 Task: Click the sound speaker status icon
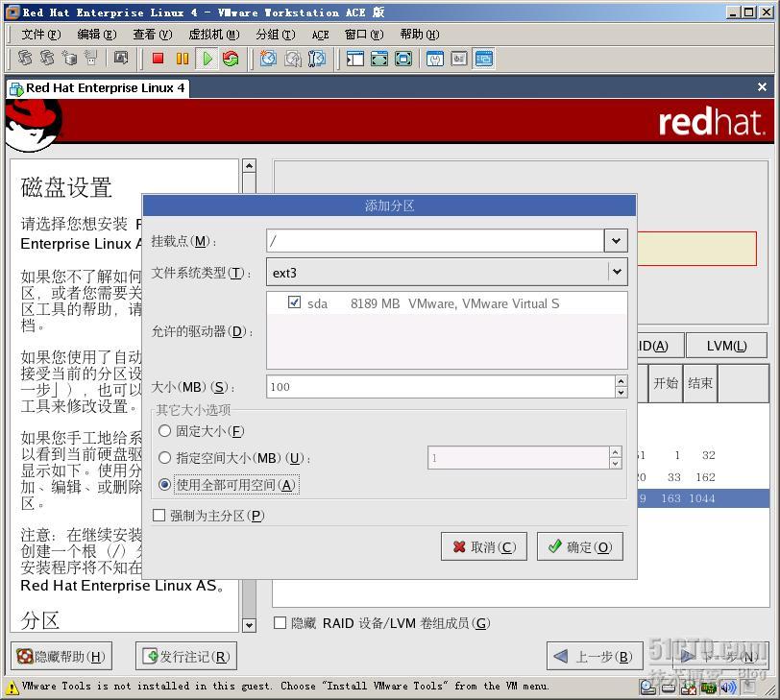click(728, 688)
